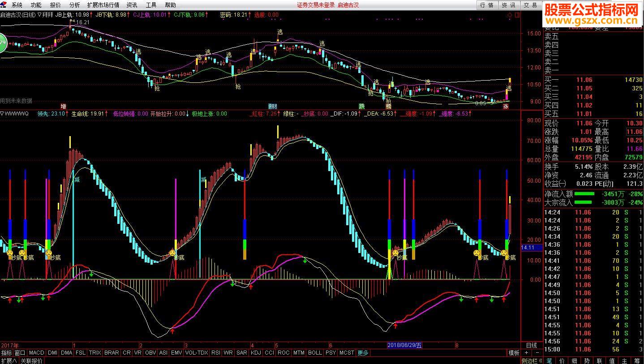Viewport: 644px width, 364px height.
Task: Open the 报价 menu
Action: pyautogui.click(x=56, y=5)
